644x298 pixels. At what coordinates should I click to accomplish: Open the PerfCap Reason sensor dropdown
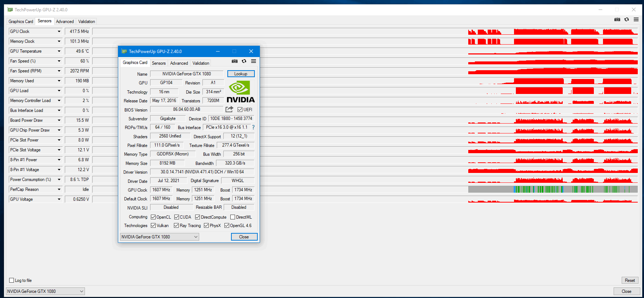59,189
